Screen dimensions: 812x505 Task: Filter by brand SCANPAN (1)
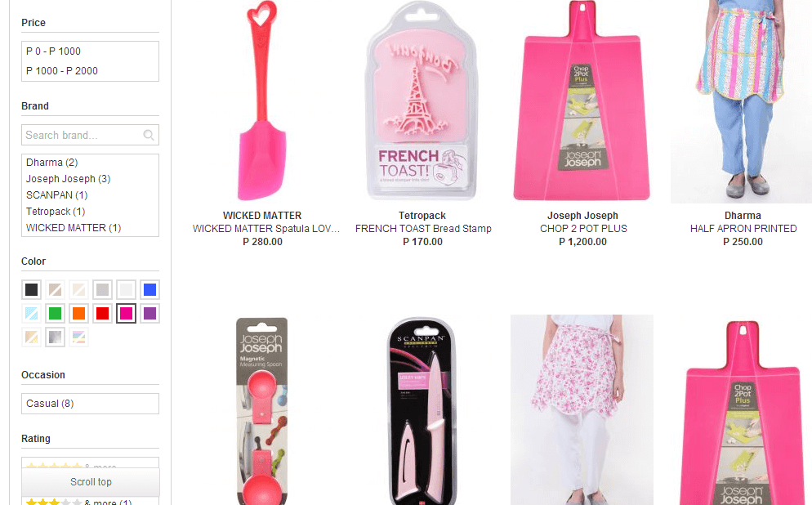[57, 195]
